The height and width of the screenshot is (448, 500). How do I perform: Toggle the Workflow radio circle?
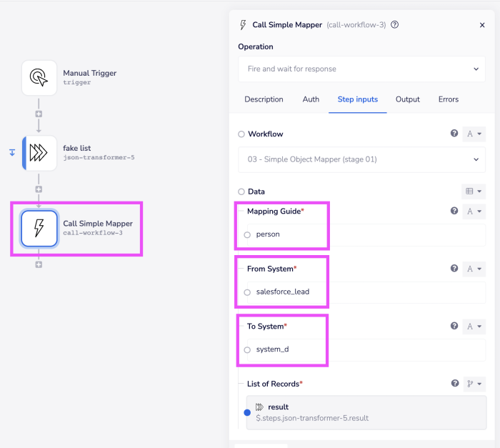[241, 134]
